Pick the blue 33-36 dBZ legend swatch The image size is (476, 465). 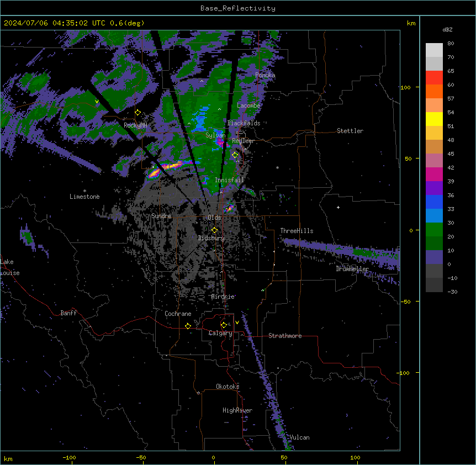434,202
